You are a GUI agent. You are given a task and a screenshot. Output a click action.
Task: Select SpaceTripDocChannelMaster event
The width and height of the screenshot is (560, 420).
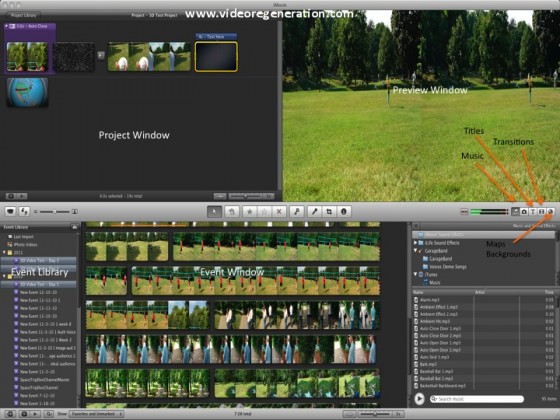[x=45, y=380]
